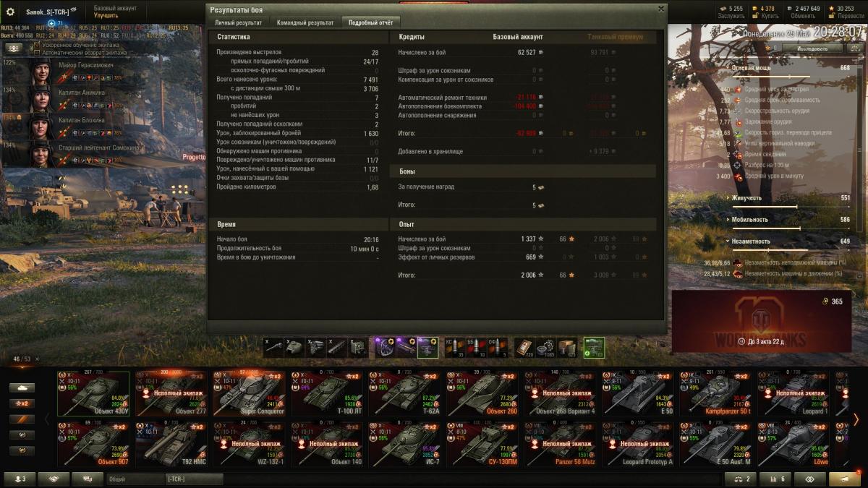
Task: Select the third ammunition shell slot
Action: click(497, 347)
